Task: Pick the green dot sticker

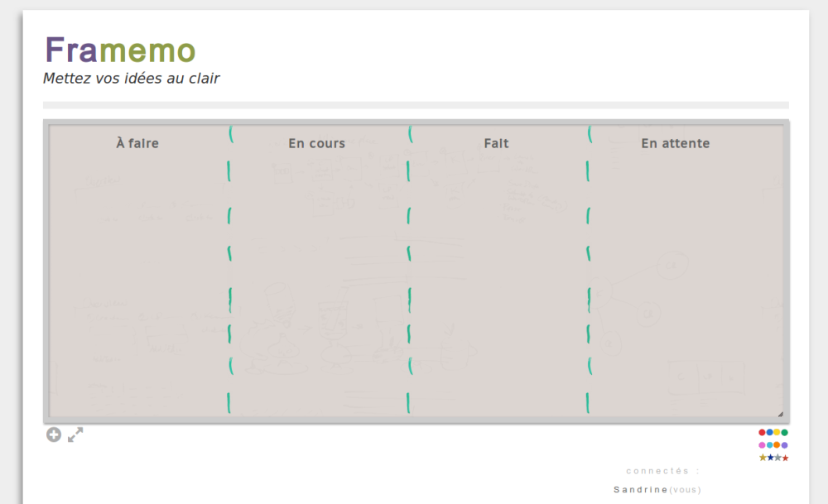Action: tap(784, 432)
